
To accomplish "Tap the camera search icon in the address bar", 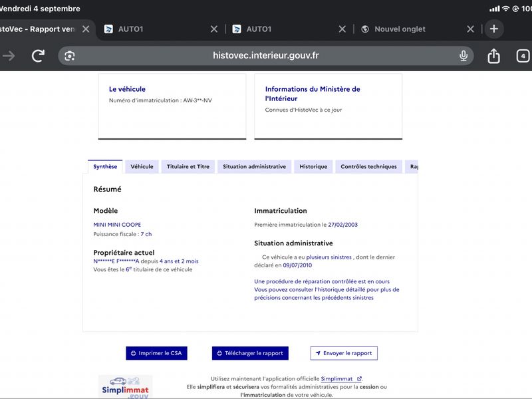I will point(70,56).
